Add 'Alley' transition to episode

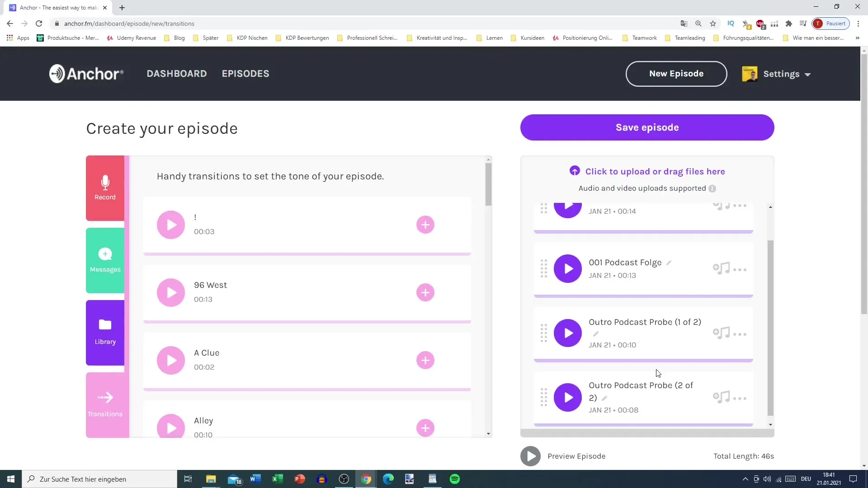pos(425,428)
